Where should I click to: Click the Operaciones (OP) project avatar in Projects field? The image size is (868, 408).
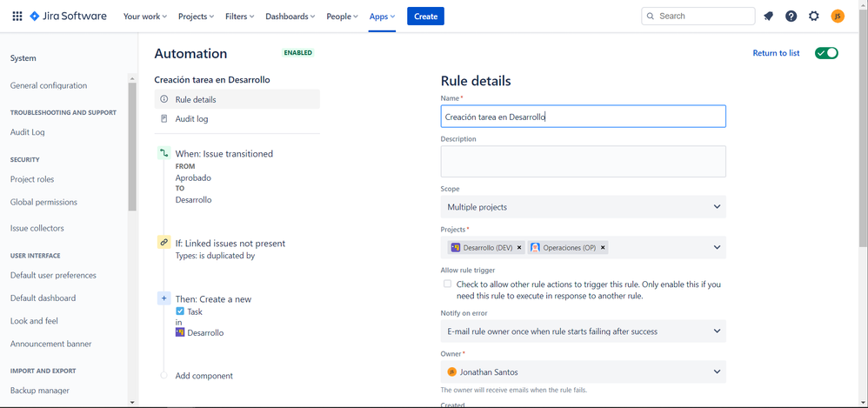click(535, 248)
